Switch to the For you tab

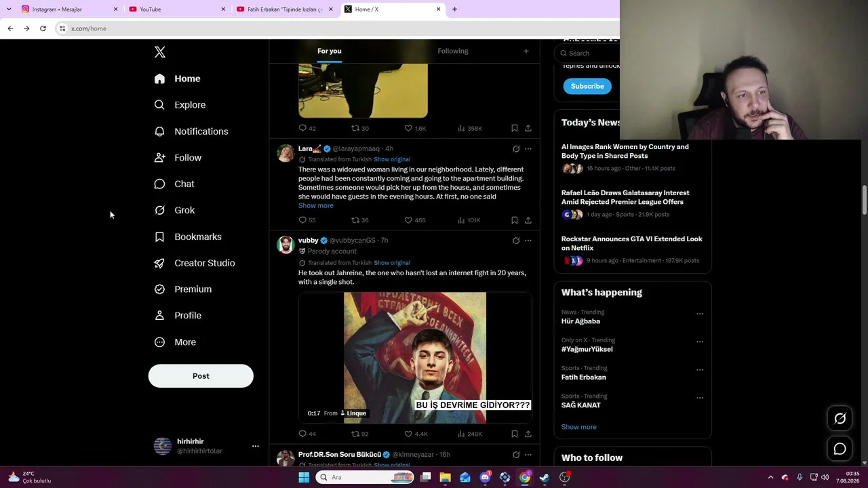tap(330, 51)
